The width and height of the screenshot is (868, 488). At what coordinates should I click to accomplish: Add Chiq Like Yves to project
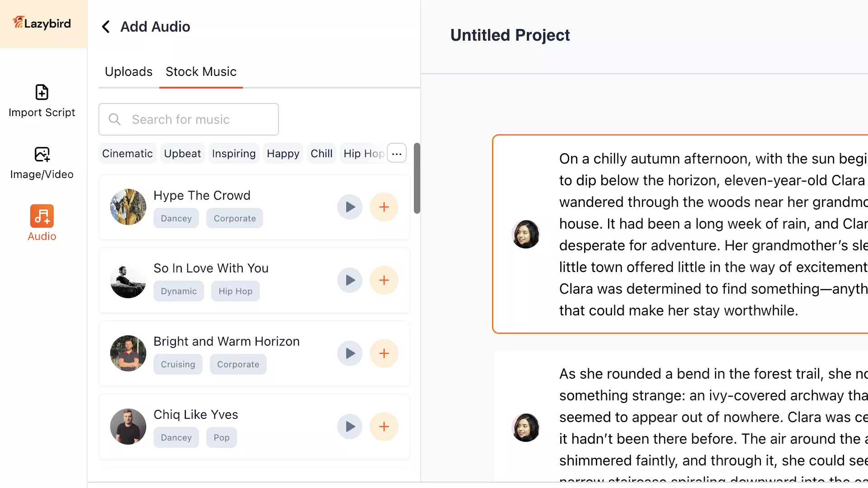pyautogui.click(x=384, y=427)
